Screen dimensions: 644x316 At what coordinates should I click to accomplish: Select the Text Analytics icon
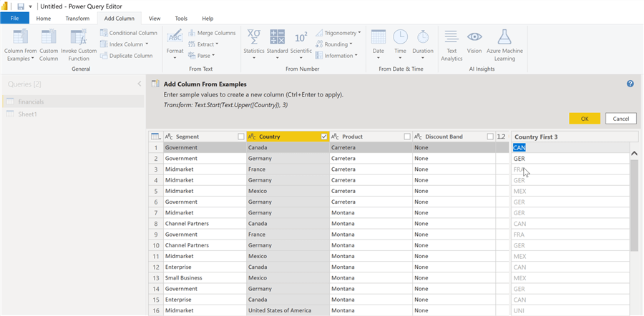(x=451, y=37)
